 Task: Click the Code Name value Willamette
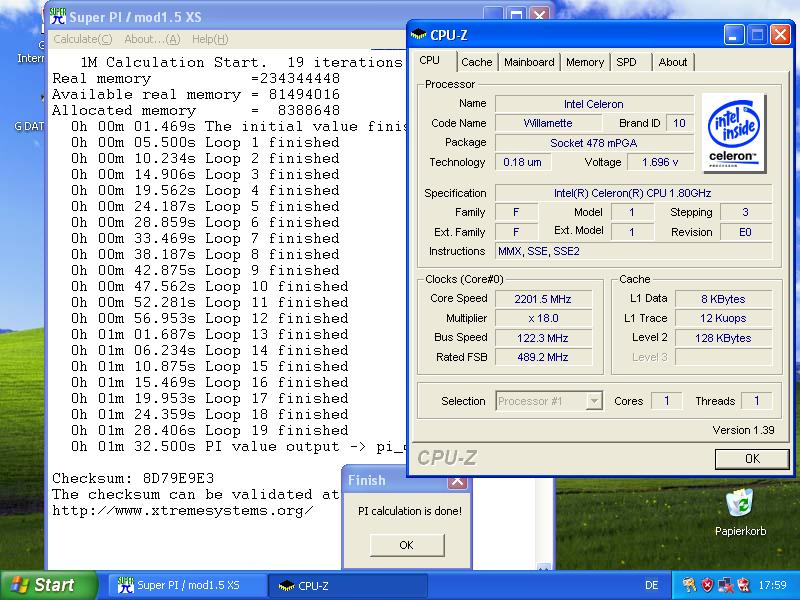pyautogui.click(x=547, y=123)
